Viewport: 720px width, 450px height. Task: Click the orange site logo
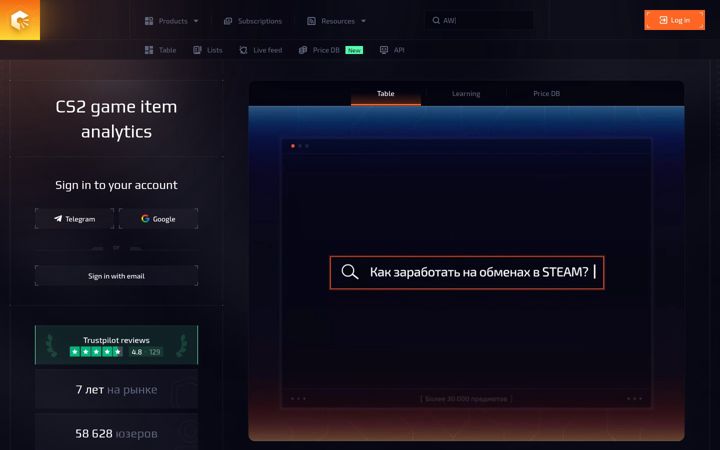pyautogui.click(x=20, y=20)
